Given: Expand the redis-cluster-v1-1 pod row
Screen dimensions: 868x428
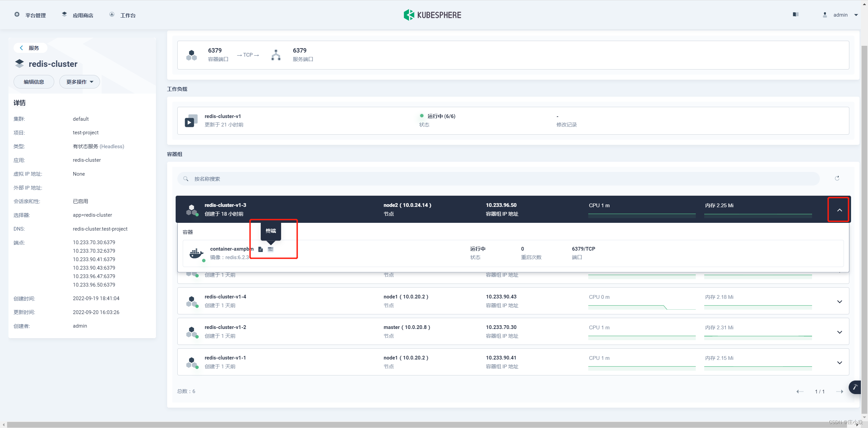Looking at the screenshot, I should 839,363.
